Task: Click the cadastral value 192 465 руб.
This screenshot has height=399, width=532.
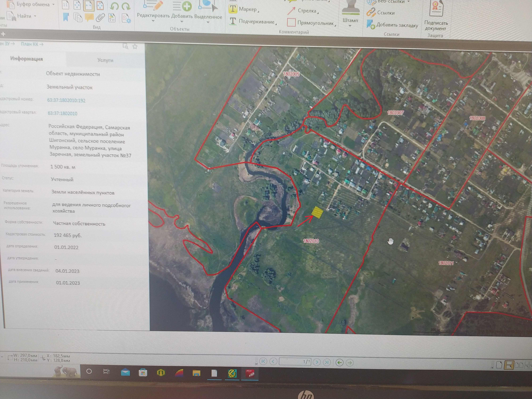Action: (x=68, y=235)
